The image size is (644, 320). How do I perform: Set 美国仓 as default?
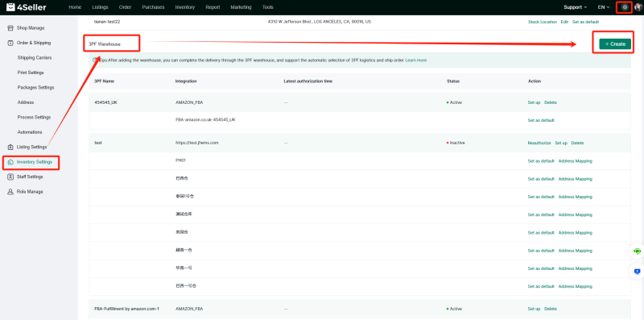coord(541,233)
